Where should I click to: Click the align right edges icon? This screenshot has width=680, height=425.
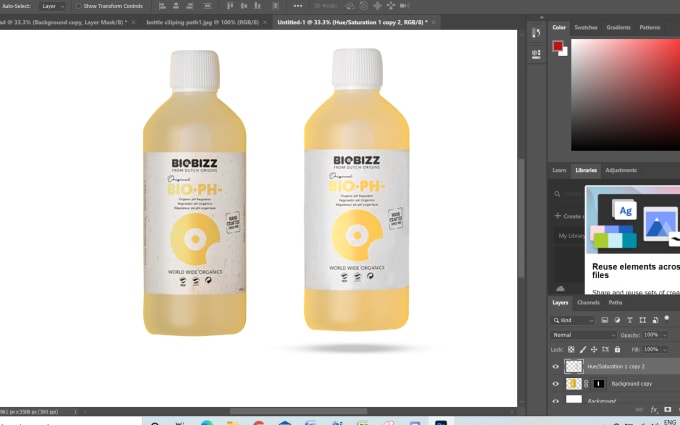(x=190, y=6)
